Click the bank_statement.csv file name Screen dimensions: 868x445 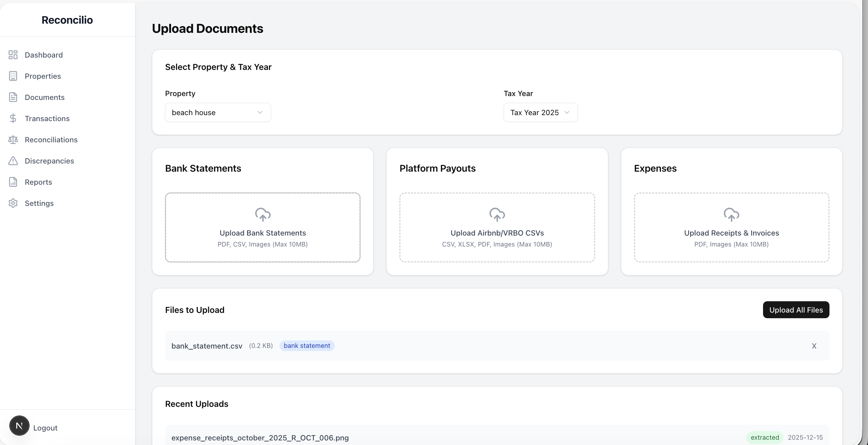click(x=207, y=346)
